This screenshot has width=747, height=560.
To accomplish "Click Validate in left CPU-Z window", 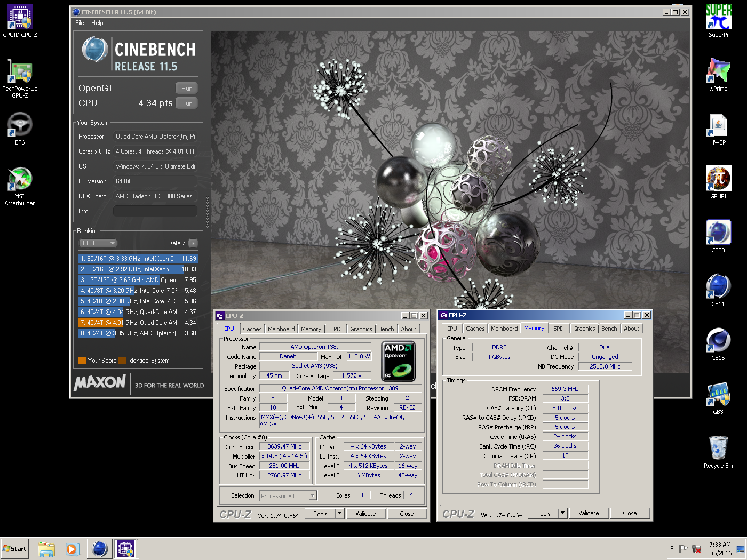I will (365, 514).
